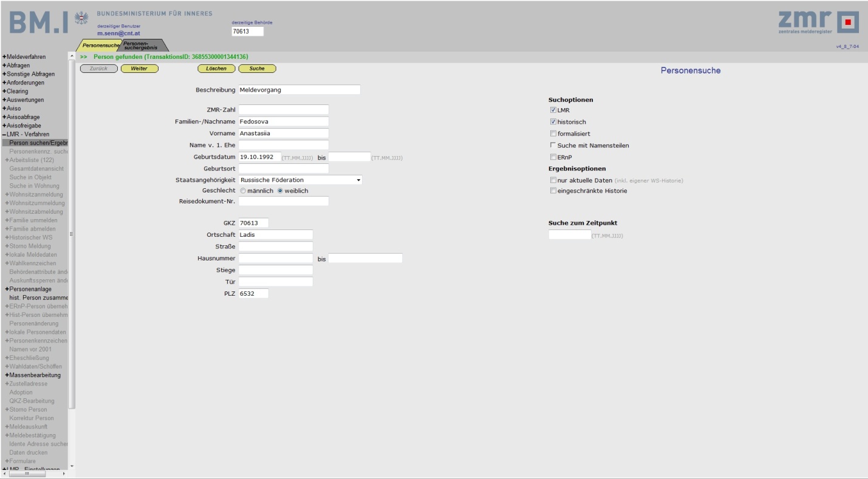The height and width of the screenshot is (479, 868).
Task: Open Gesamtdatenansicht menu entry
Action: coord(36,169)
